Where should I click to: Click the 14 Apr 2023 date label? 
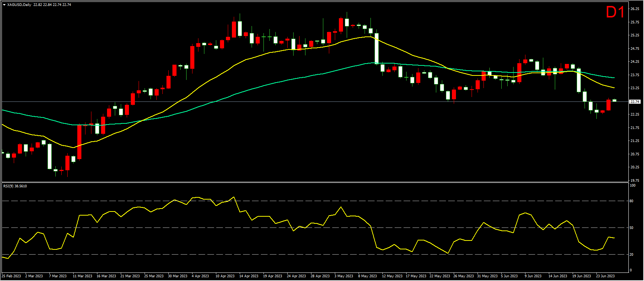tap(249, 276)
